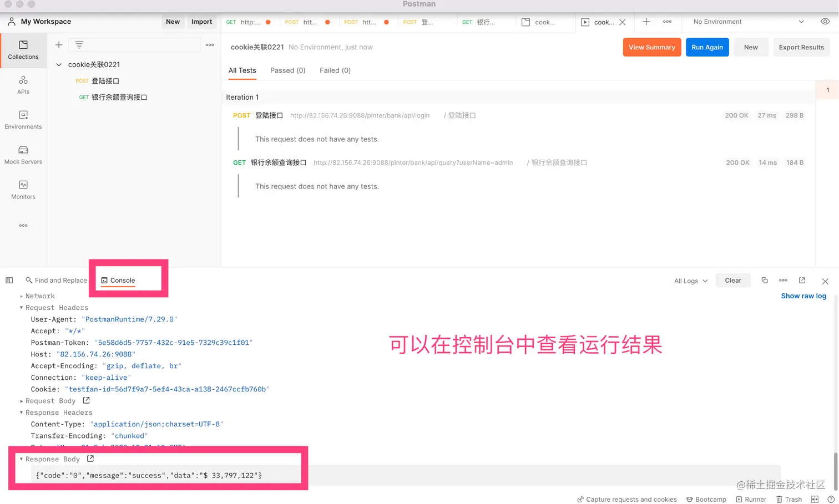Select iteration 1 marker
The image size is (839, 504).
827,90
